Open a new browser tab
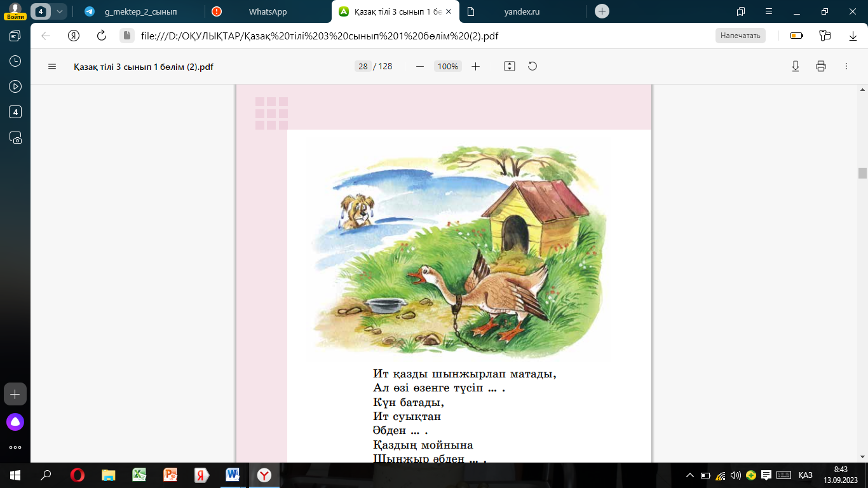The image size is (868, 488). tap(602, 11)
